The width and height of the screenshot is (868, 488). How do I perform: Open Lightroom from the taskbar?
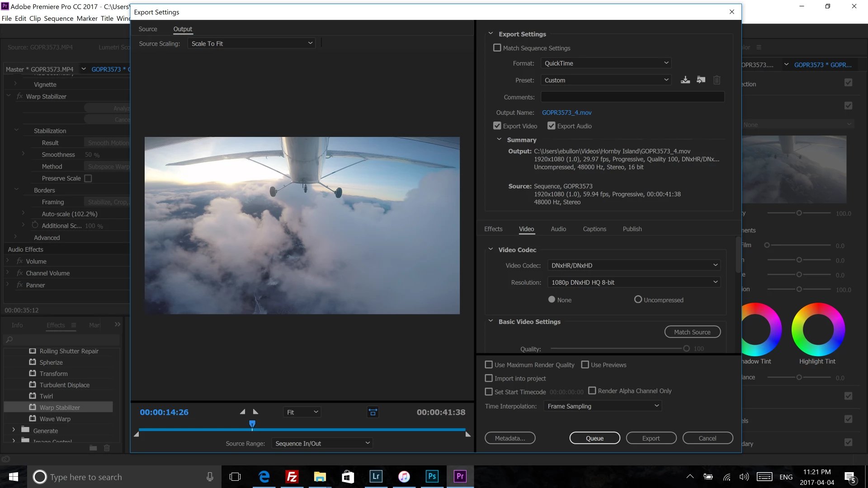(x=376, y=476)
